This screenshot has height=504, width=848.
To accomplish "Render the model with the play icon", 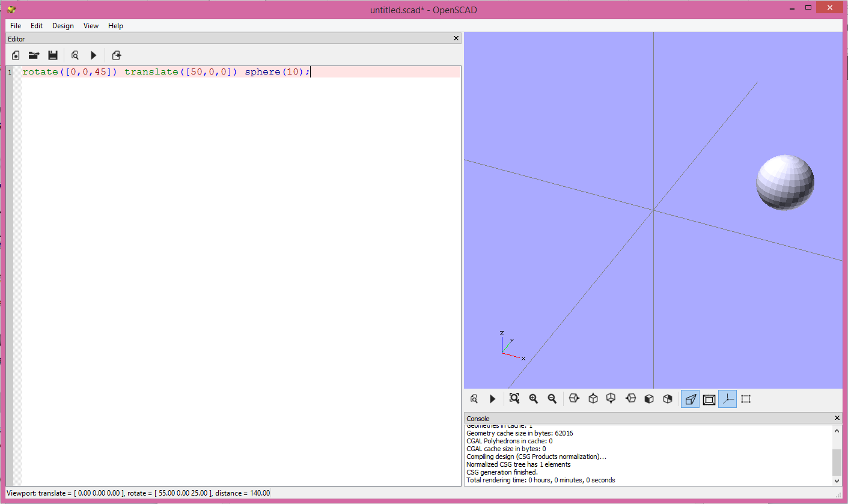I will click(93, 55).
